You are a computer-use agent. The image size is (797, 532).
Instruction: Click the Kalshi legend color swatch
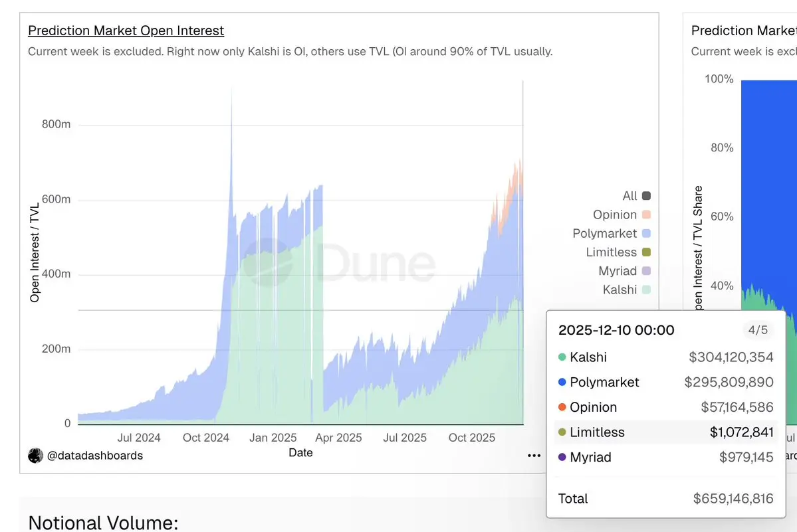[x=647, y=290]
